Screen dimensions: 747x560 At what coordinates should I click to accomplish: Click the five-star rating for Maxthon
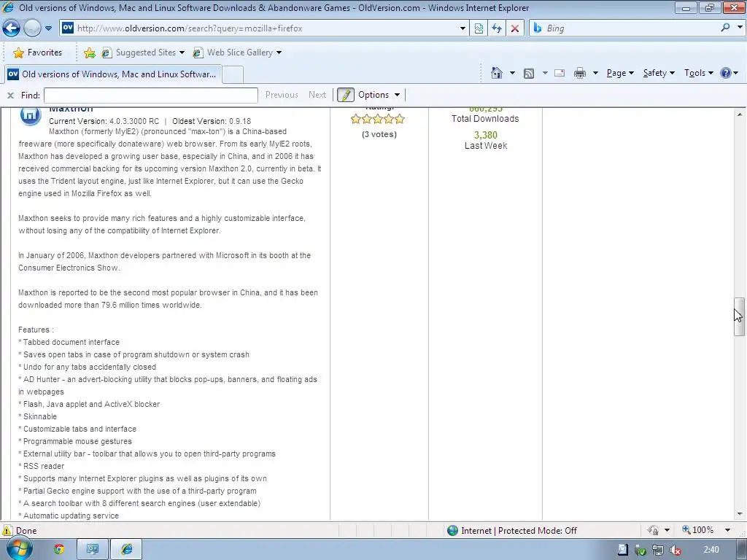click(x=378, y=119)
